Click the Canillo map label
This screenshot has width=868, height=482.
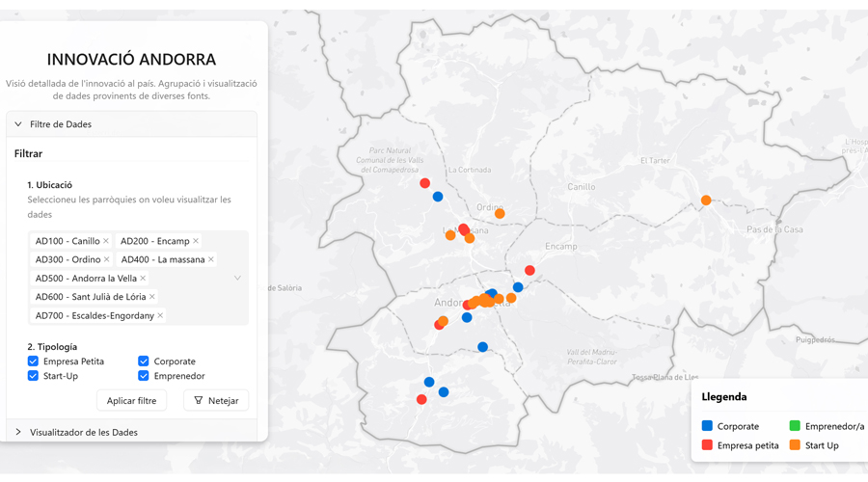(x=582, y=187)
